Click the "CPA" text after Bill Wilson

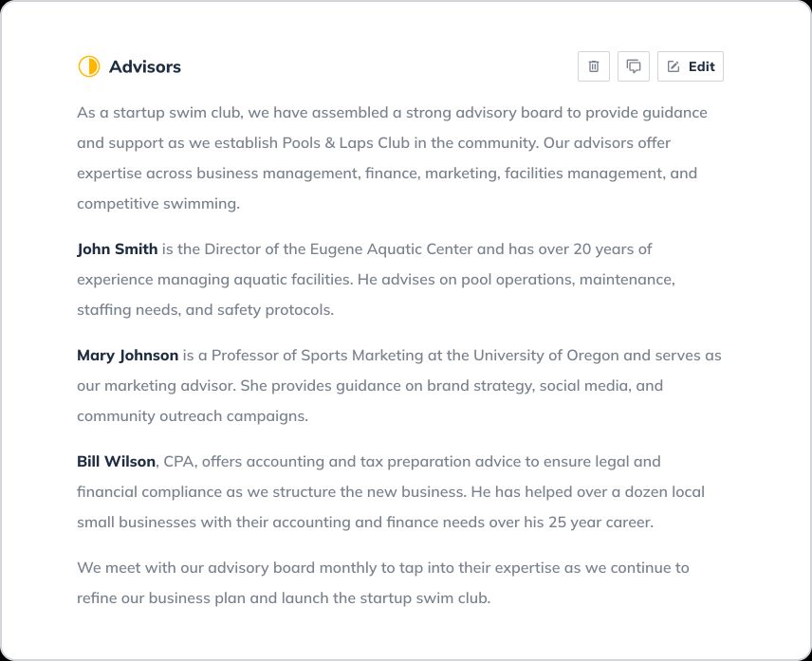click(x=178, y=462)
